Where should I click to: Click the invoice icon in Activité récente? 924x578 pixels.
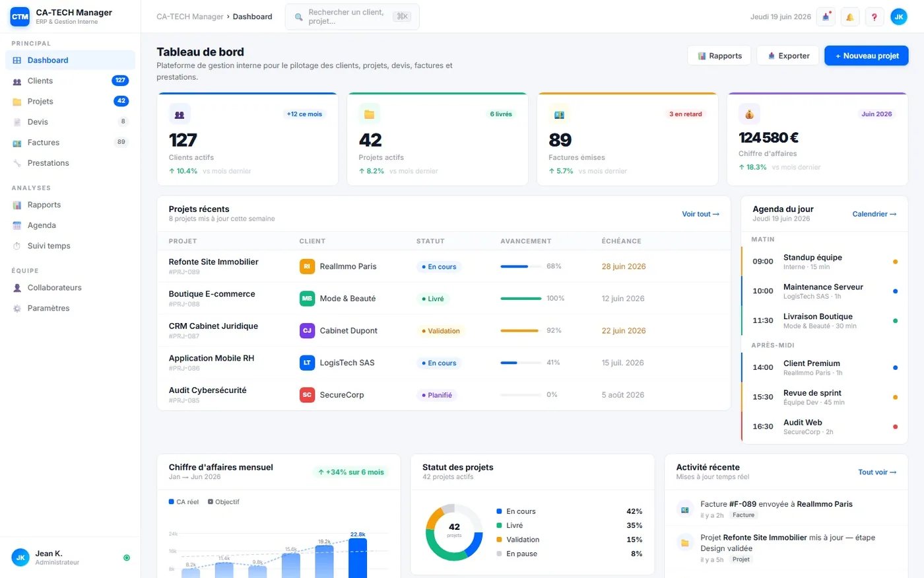coord(685,509)
